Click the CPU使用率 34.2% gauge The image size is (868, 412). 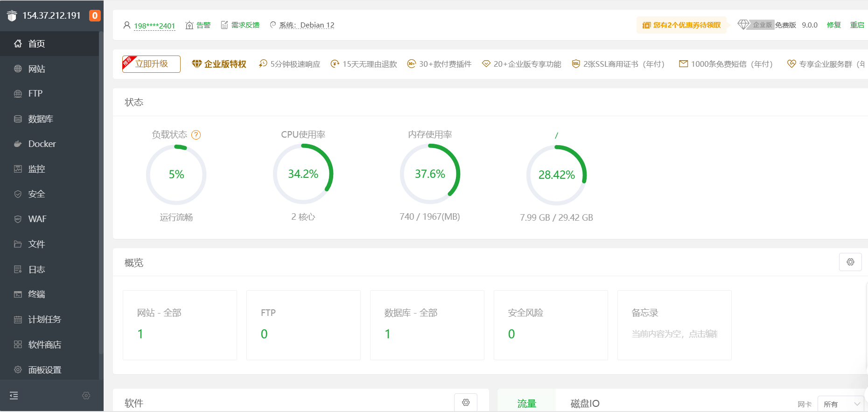click(x=303, y=174)
